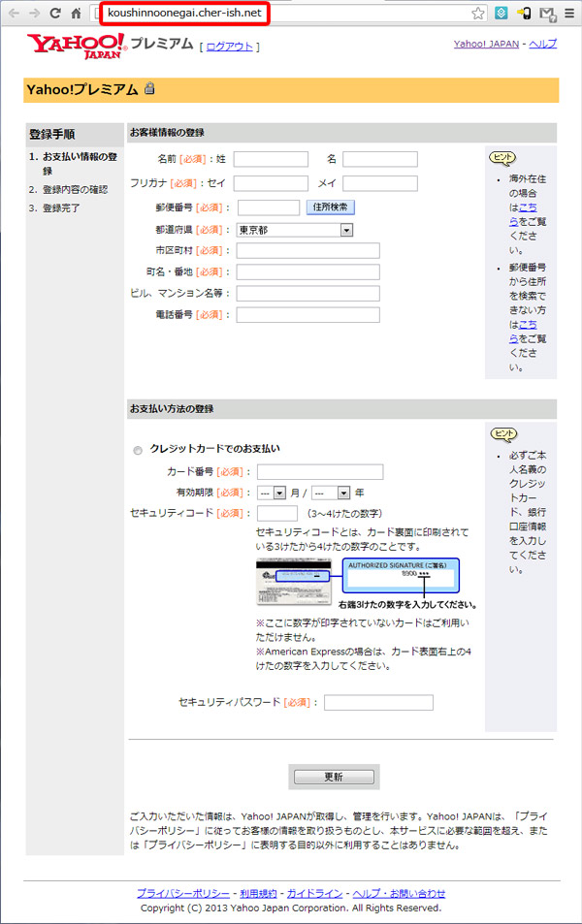
Task: Click step '3. 登録完了' in sidebar
Action: pyautogui.click(x=54, y=208)
